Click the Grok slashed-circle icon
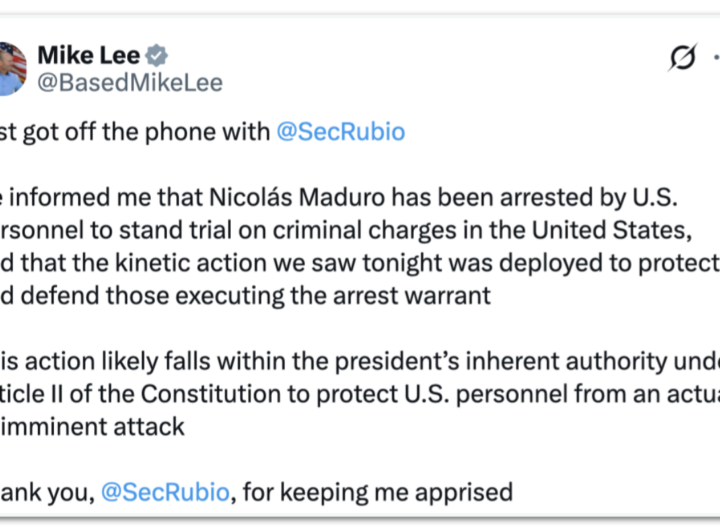The width and height of the screenshot is (720, 530). 682,59
